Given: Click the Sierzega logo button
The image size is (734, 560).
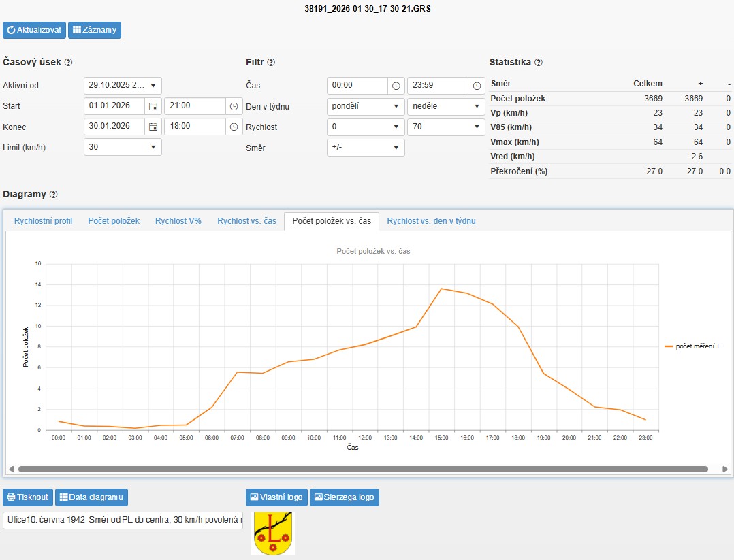Looking at the screenshot, I should click(344, 497).
